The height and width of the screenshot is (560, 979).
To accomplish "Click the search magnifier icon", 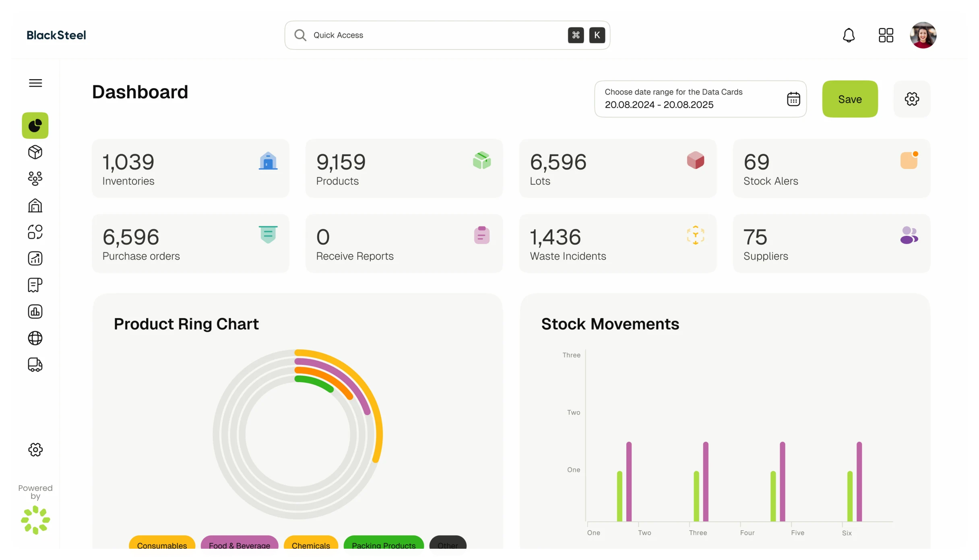I will [x=300, y=35].
